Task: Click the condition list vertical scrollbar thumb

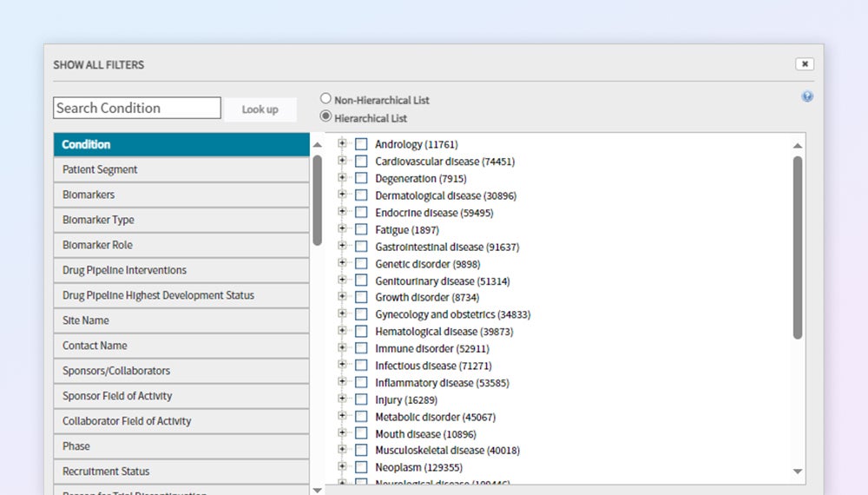Action: [x=798, y=247]
